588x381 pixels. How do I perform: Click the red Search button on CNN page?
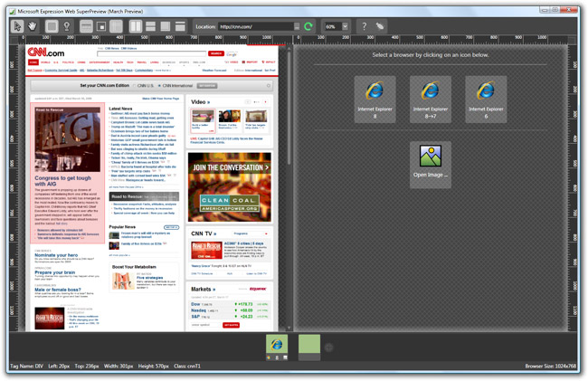coord(216,53)
